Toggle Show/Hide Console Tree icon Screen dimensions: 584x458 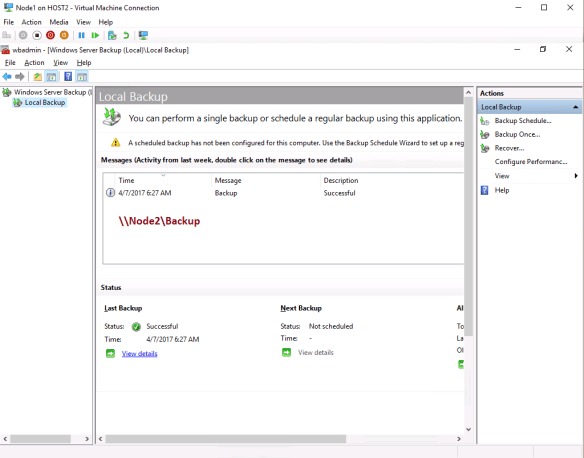pyautogui.click(x=51, y=77)
